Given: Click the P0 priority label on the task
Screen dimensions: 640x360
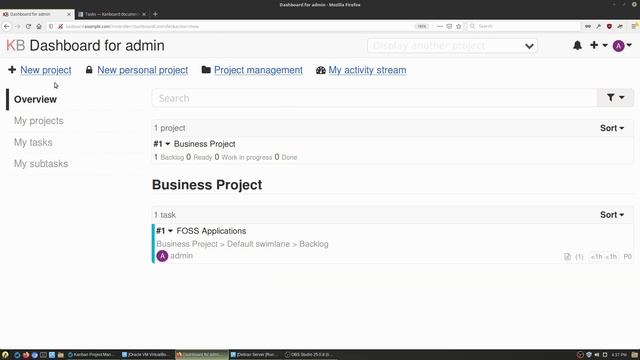Looking at the screenshot, I should 627,257.
